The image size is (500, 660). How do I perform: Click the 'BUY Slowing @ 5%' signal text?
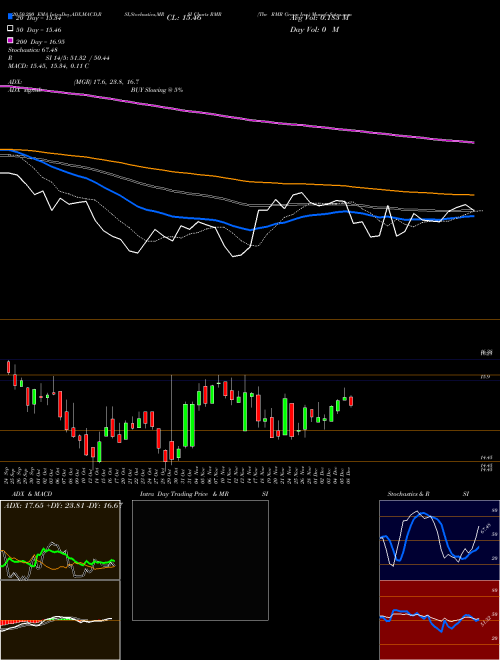point(157,90)
